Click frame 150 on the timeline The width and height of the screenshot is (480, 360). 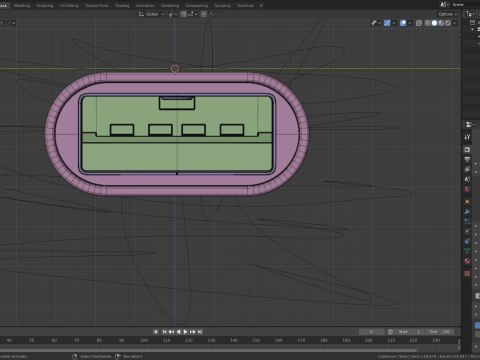coord(256,340)
